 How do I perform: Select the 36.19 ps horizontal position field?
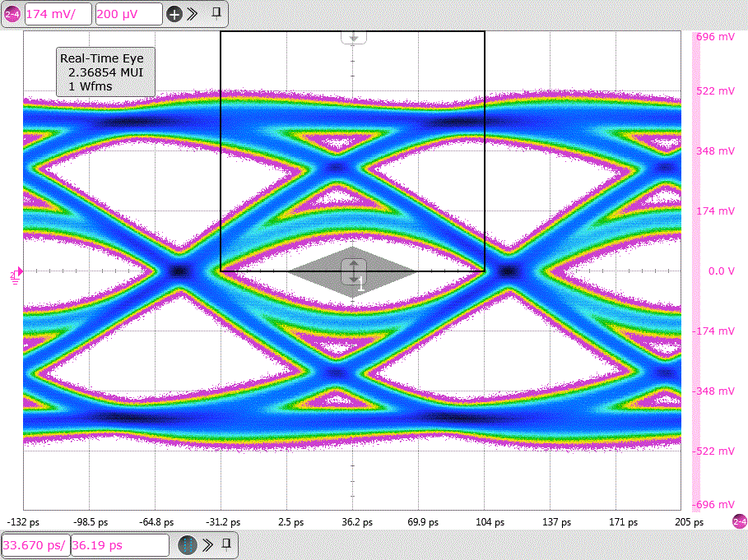click(118, 545)
